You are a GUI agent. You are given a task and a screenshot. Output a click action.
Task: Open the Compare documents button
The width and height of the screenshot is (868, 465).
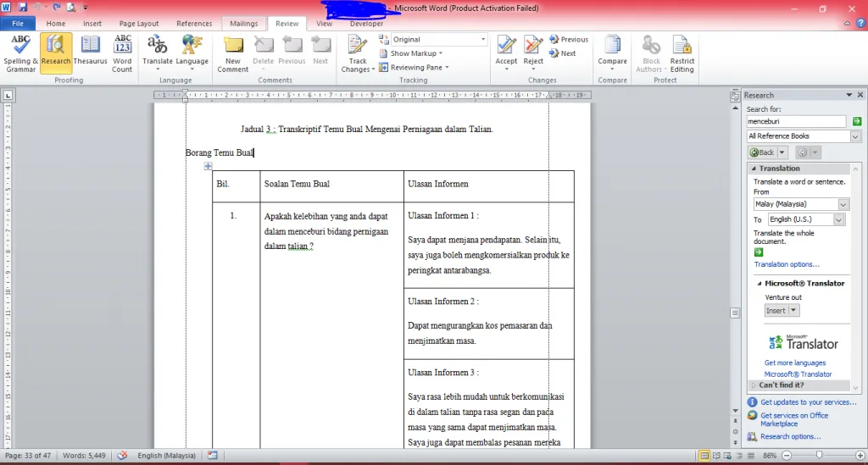612,53
